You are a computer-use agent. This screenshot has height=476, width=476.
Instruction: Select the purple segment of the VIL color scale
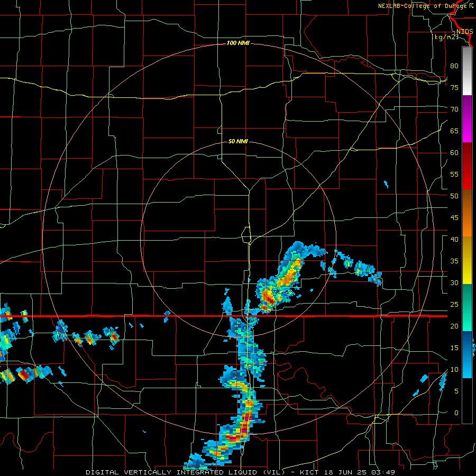(467, 119)
